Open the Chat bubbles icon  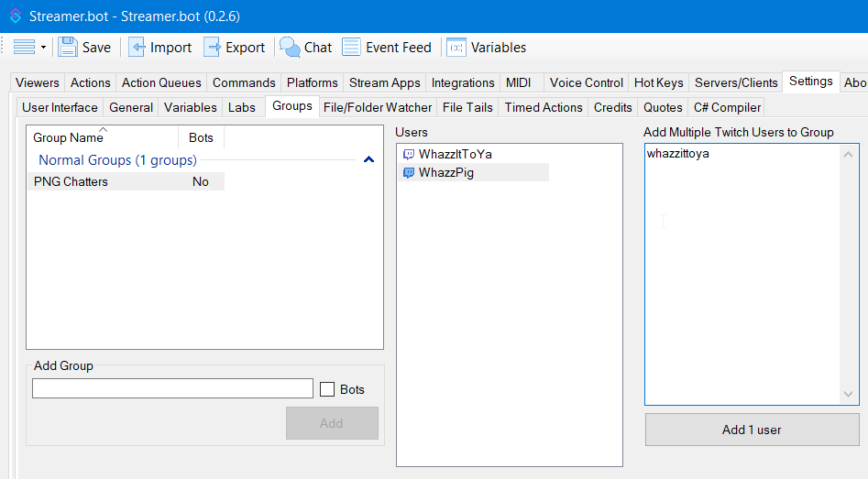290,47
